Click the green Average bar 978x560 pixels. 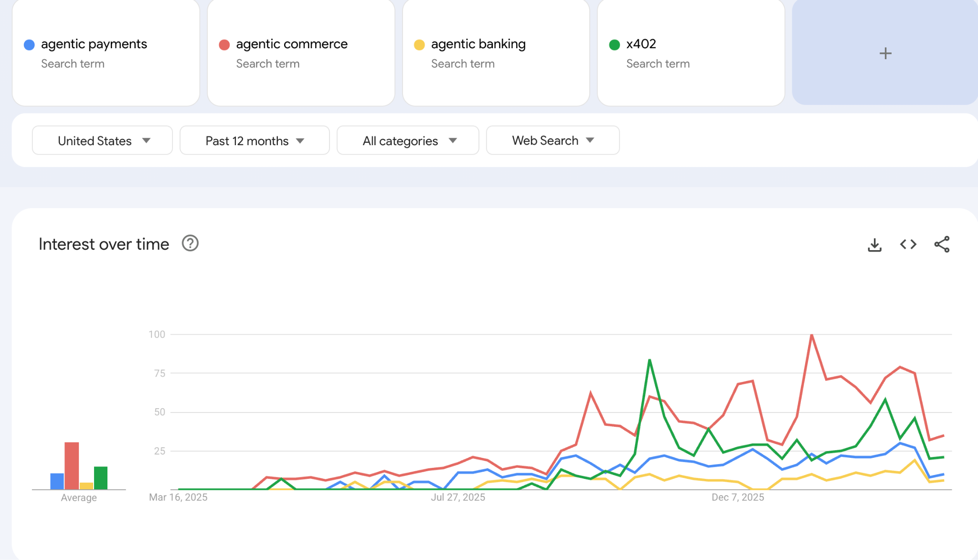click(x=101, y=477)
